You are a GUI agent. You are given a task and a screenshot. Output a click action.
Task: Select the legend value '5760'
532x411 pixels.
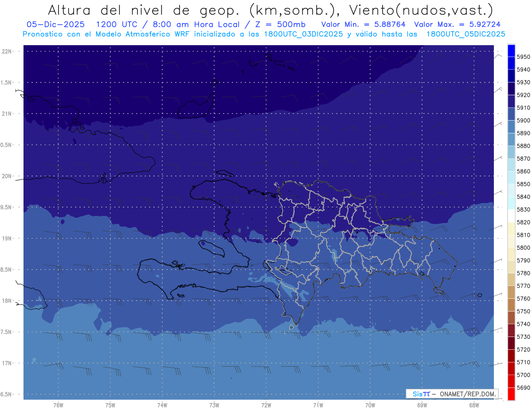(524, 299)
